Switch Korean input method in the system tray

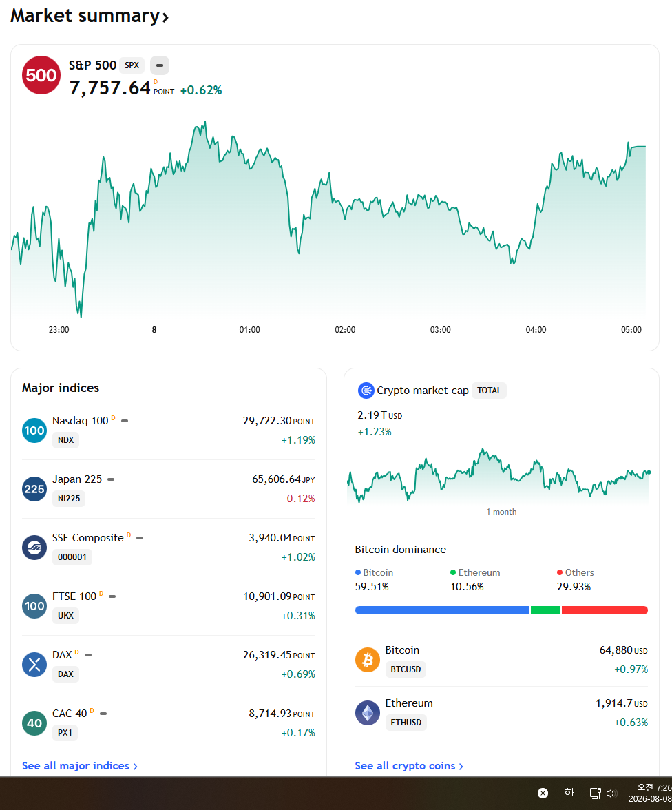point(569,793)
